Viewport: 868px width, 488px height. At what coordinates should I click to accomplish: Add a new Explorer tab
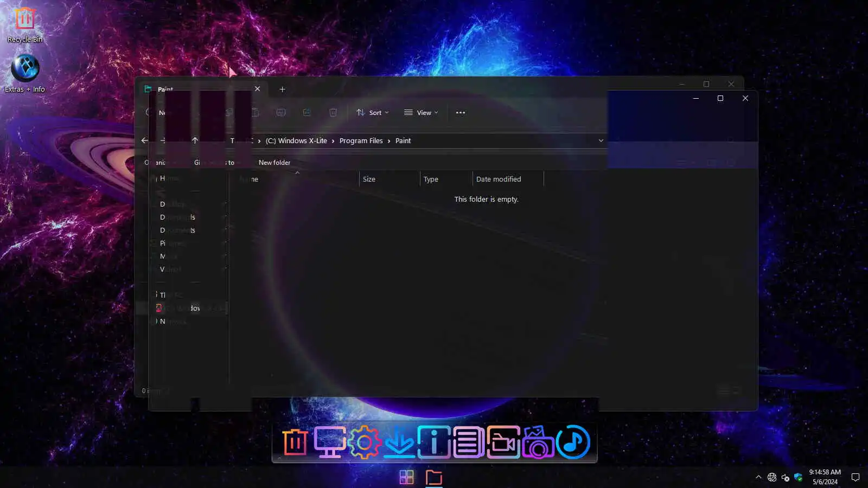tap(282, 89)
